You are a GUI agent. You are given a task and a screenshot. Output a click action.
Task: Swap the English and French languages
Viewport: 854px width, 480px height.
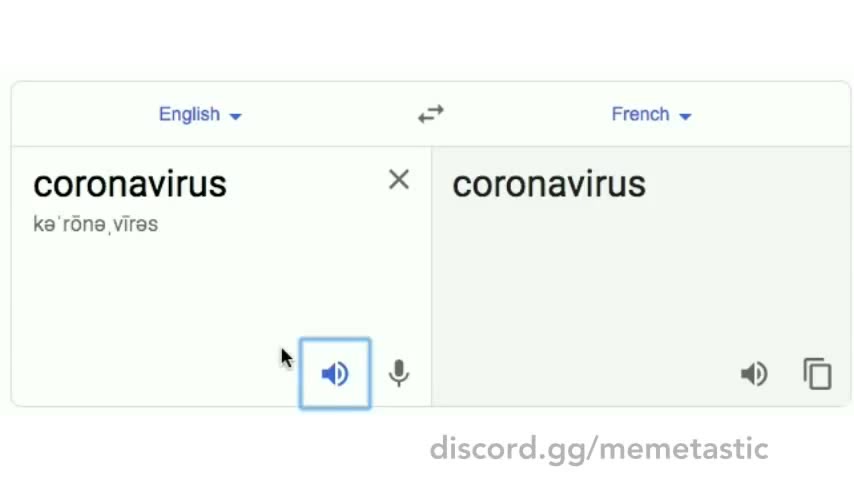pos(431,115)
